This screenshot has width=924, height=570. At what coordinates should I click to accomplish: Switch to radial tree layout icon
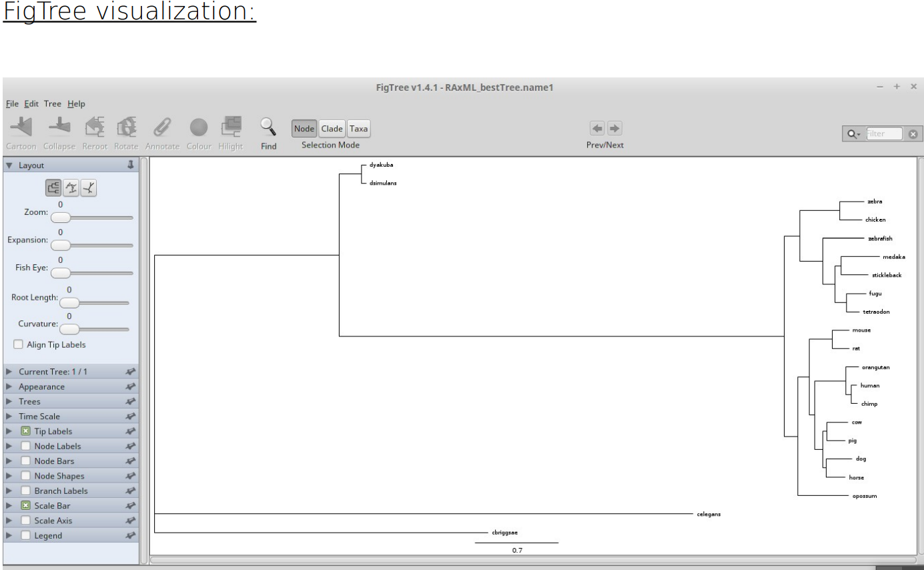88,189
